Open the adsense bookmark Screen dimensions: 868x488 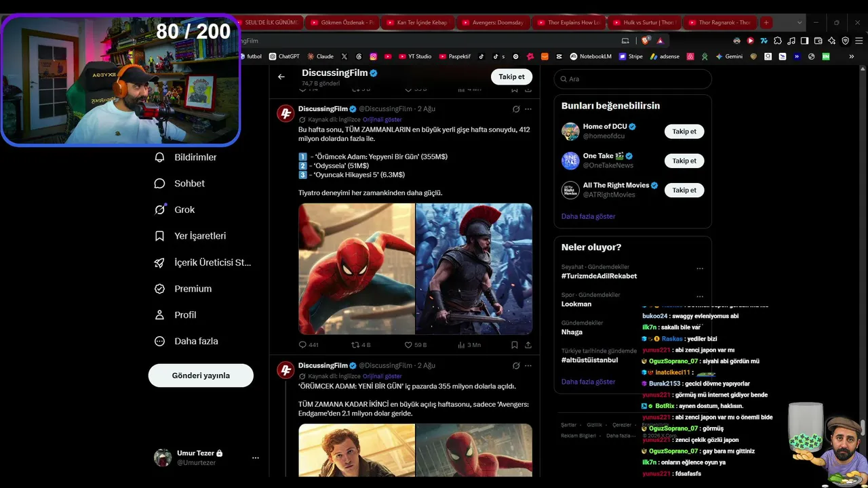(665, 57)
